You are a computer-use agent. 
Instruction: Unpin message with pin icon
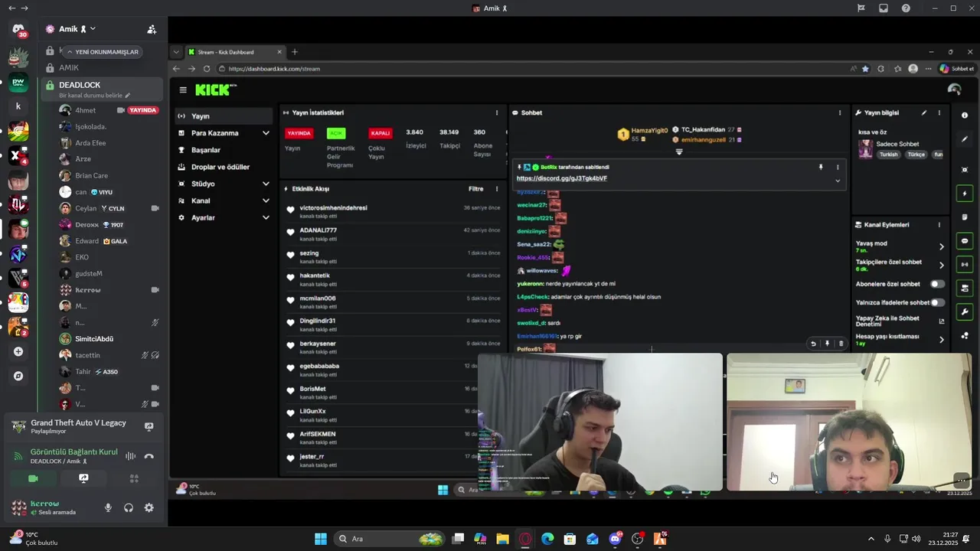tap(821, 167)
